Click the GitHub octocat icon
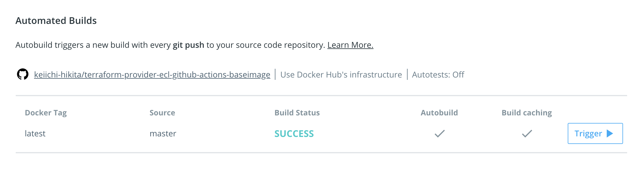The image size is (644, 169). click(x=23, y=74)
